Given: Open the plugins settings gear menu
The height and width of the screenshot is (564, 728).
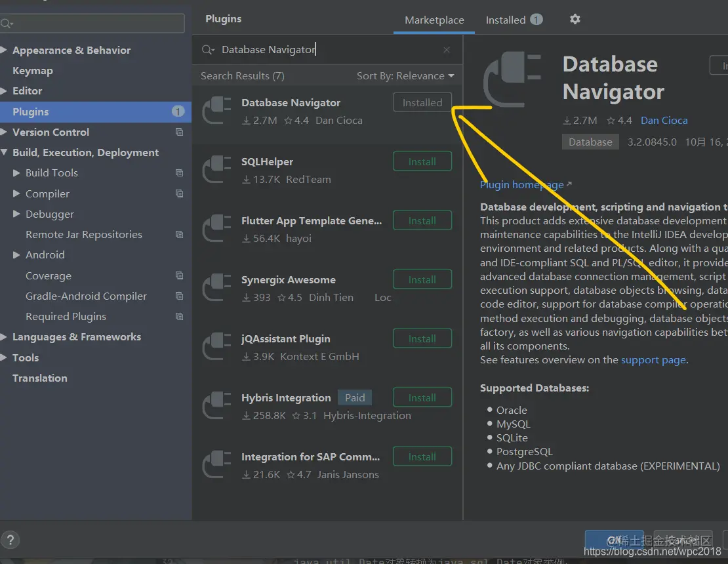Looking at the screenshot, I should (x=575, y=20).
